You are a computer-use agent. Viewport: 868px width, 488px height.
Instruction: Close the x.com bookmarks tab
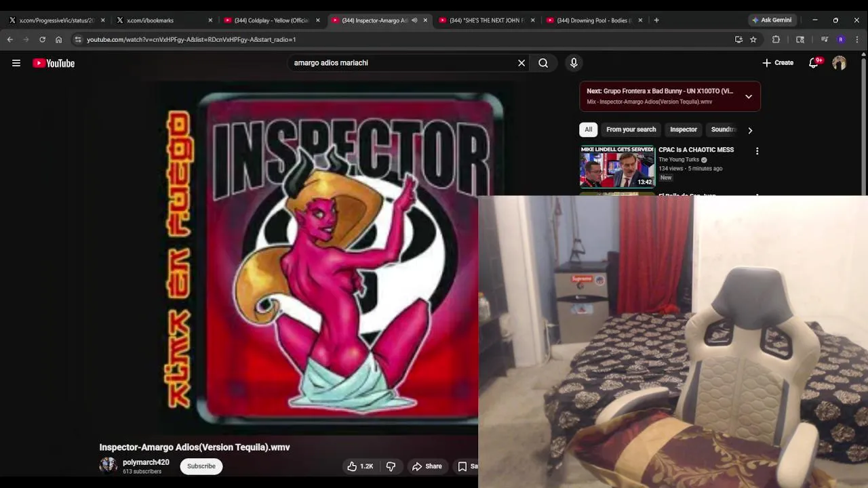point(210,20)
